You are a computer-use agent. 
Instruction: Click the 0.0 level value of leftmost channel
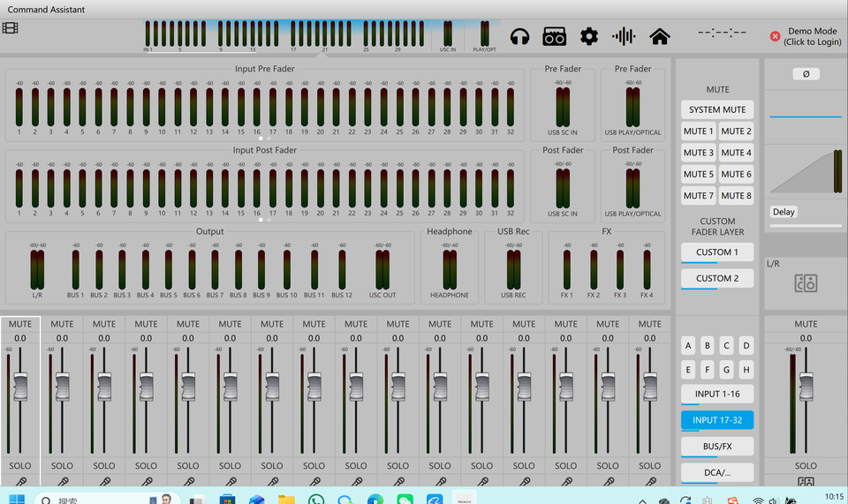click(x=20, y=338)
